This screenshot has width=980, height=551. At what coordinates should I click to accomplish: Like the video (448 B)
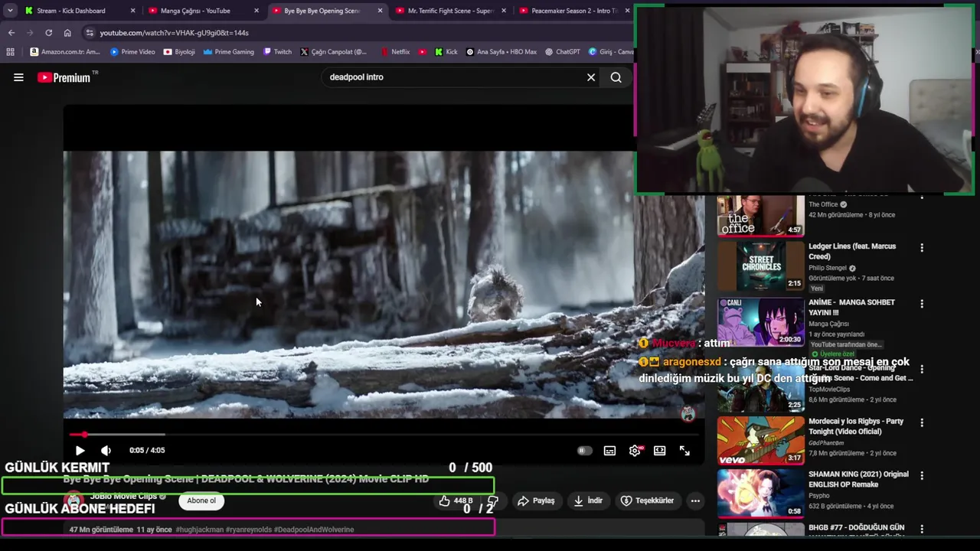(x=456, y=500)
